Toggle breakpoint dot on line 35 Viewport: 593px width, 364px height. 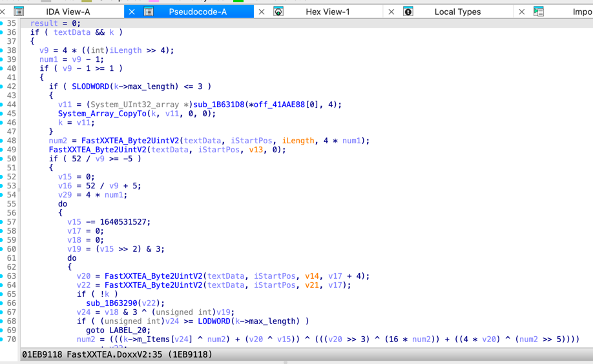pyautogui.click(x=1, y=23)
